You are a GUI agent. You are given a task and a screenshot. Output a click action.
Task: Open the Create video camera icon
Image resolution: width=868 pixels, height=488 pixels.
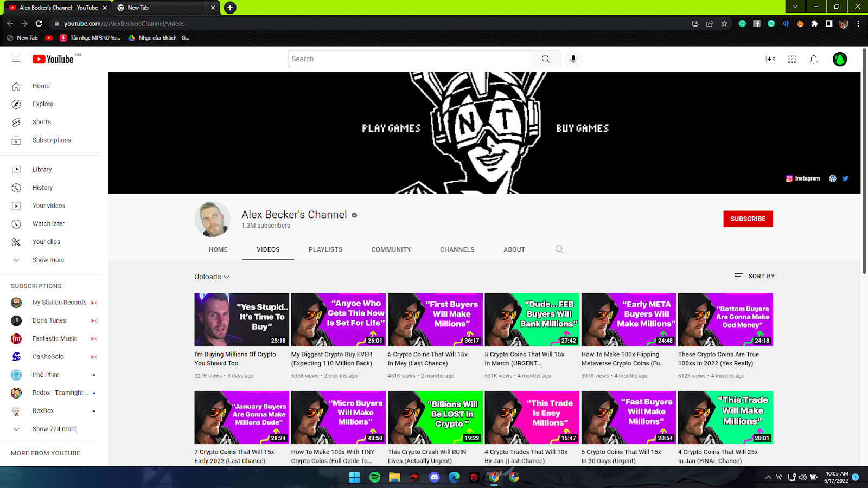point(770,59)
